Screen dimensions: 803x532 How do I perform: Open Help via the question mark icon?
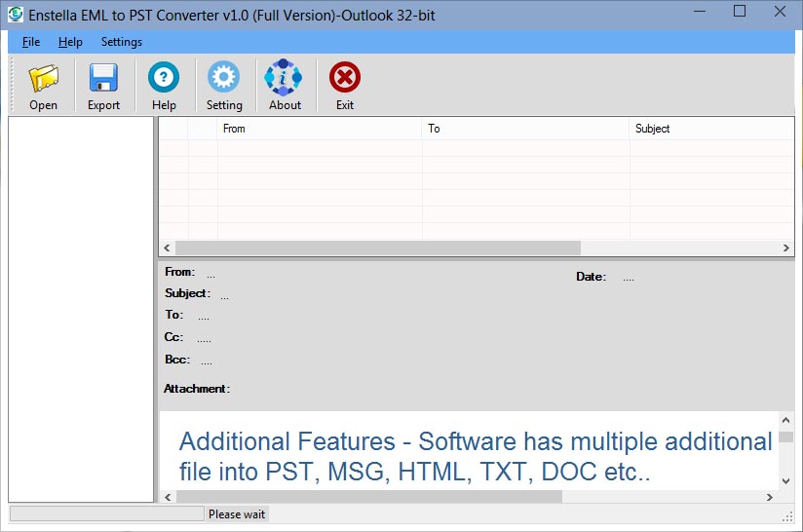click(x=164, y=78)
